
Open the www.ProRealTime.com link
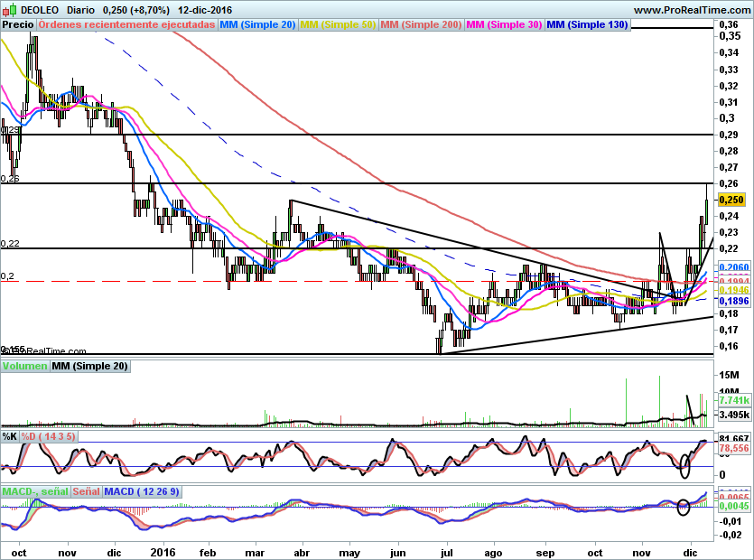pos(693,10)
